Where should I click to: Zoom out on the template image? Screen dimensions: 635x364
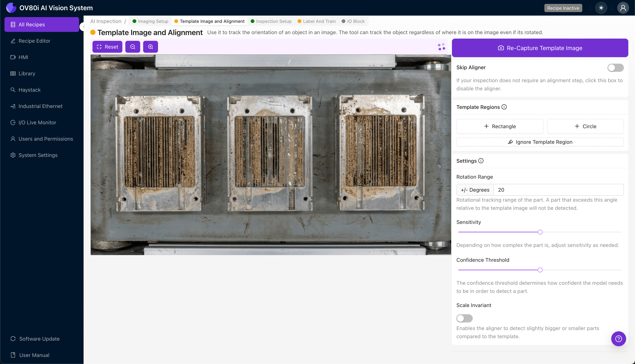coord(133,47)
